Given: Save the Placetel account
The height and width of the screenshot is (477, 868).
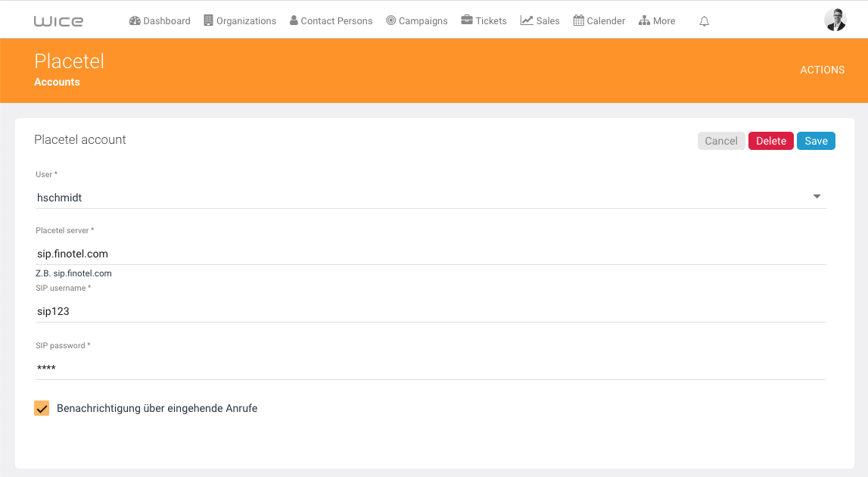Looking at the screenshot, I should [x=816, y=141].
